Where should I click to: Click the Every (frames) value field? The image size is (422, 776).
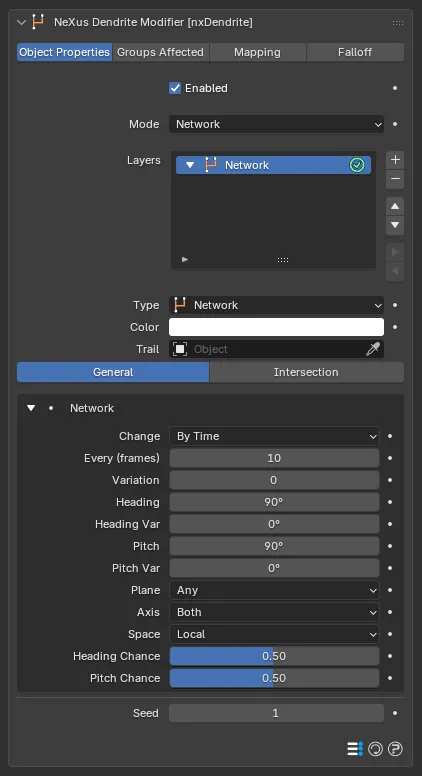coord(274,458)
